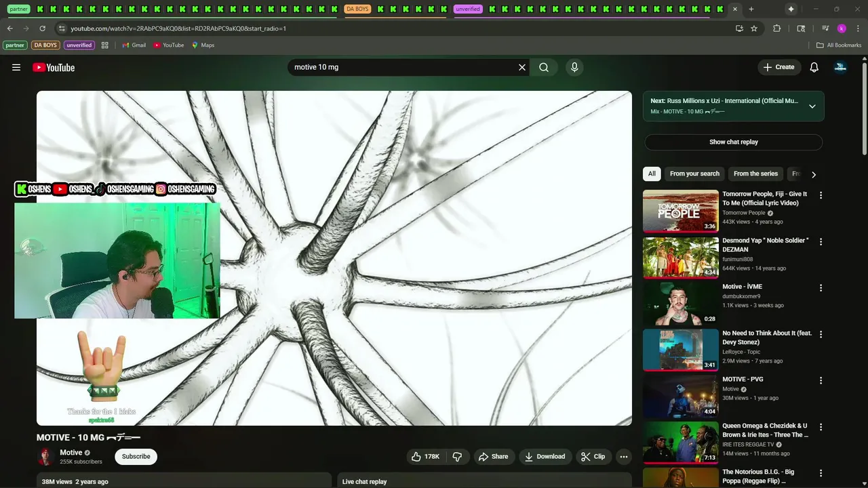Play the Tomorrow People thumbnail
The image size is (868, 488).
click(x=681, y=211)
